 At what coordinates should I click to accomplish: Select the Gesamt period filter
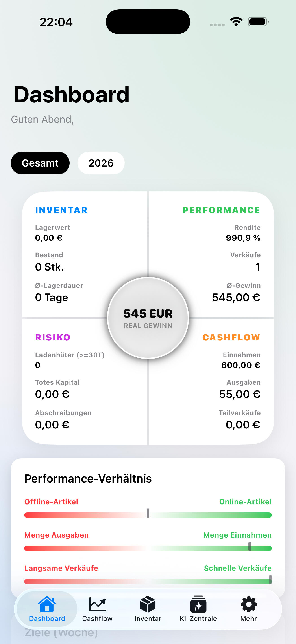(40, 163)
